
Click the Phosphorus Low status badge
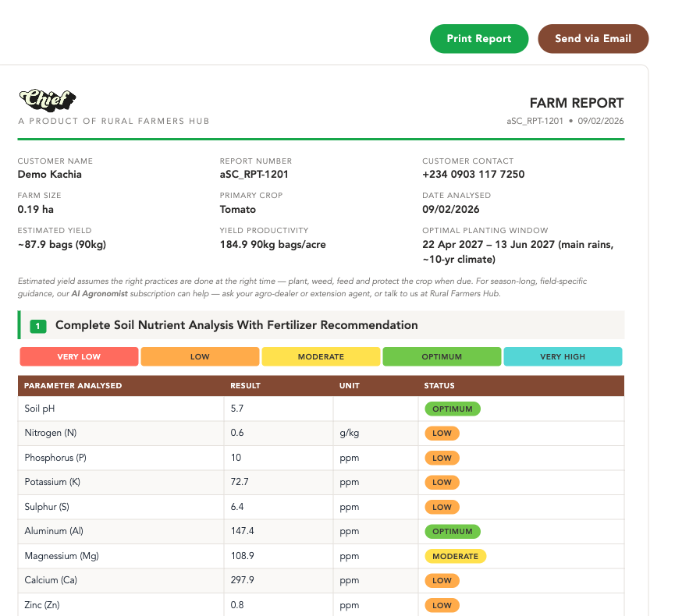[442, 458]
